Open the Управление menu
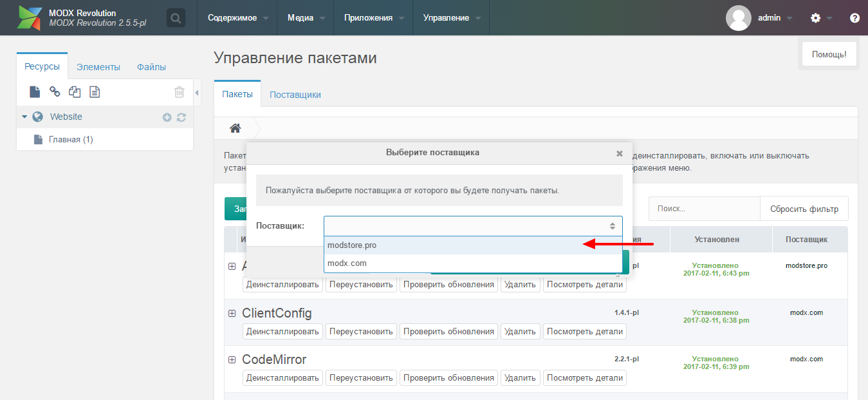868x400 pixels. (x=452, y=18)
